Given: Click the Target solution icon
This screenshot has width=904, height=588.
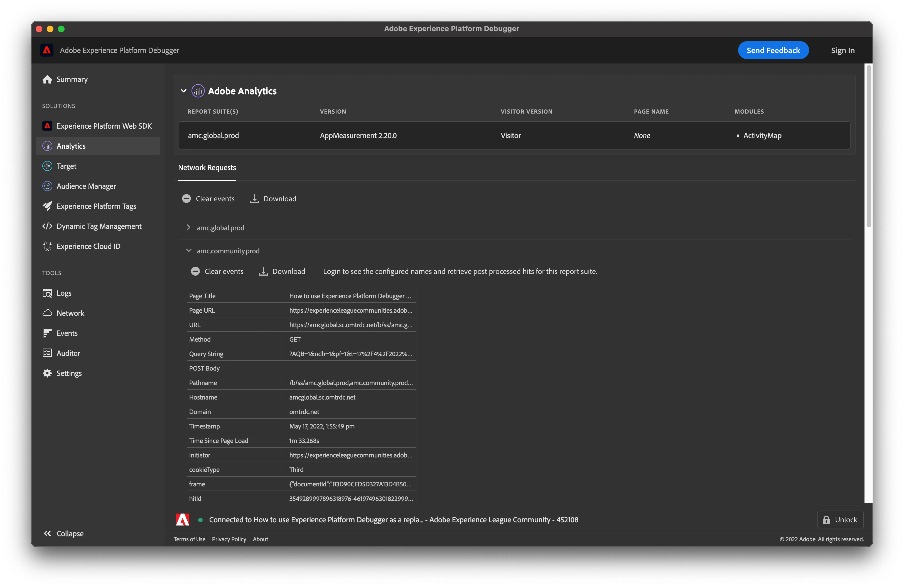Looking at the screenshot, I should click(x=47, y=166).
